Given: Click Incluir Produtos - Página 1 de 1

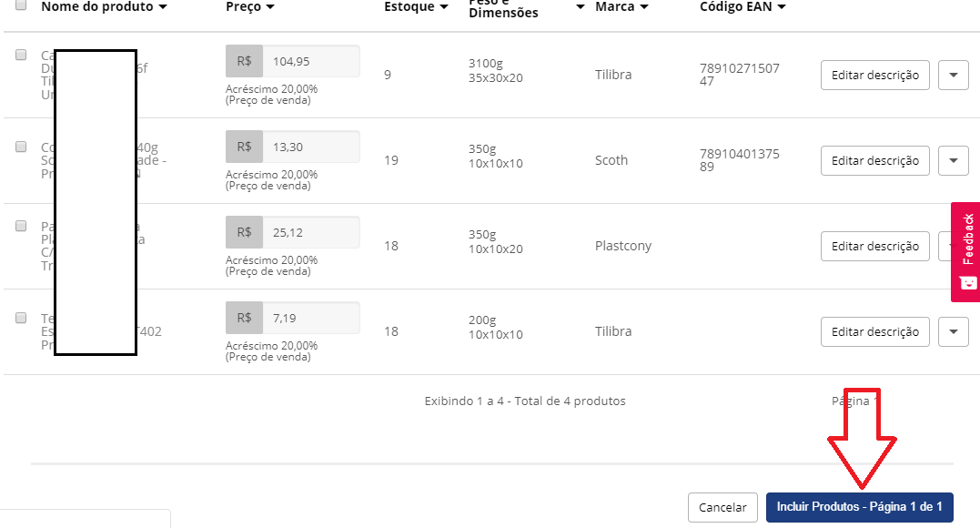Looking at the screenshot, I should coord(859,507).
